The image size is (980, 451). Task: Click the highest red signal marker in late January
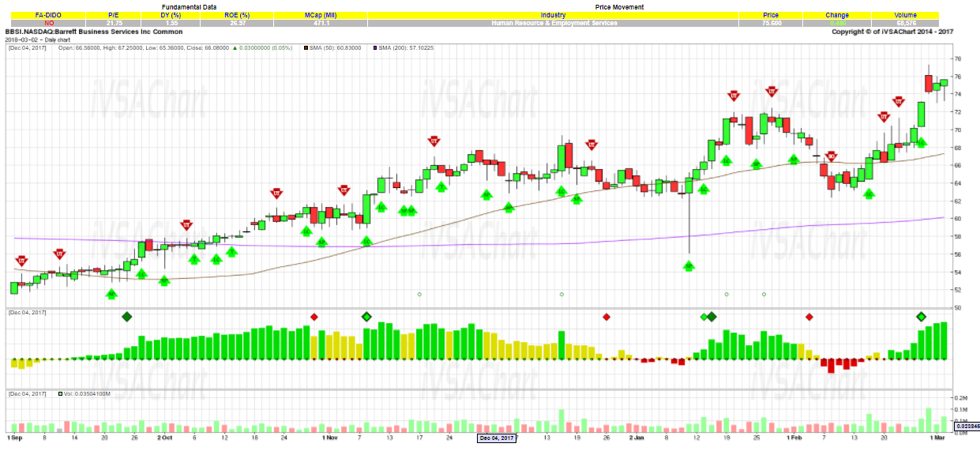point(772,92)
